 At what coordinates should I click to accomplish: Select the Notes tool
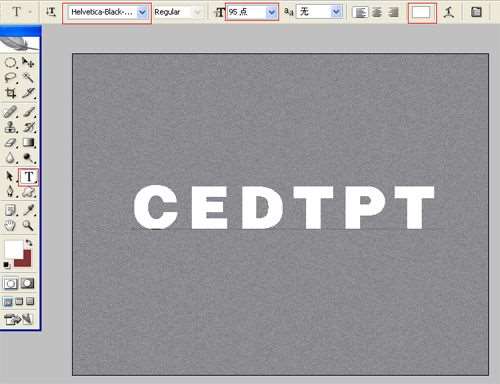[10, 211]
